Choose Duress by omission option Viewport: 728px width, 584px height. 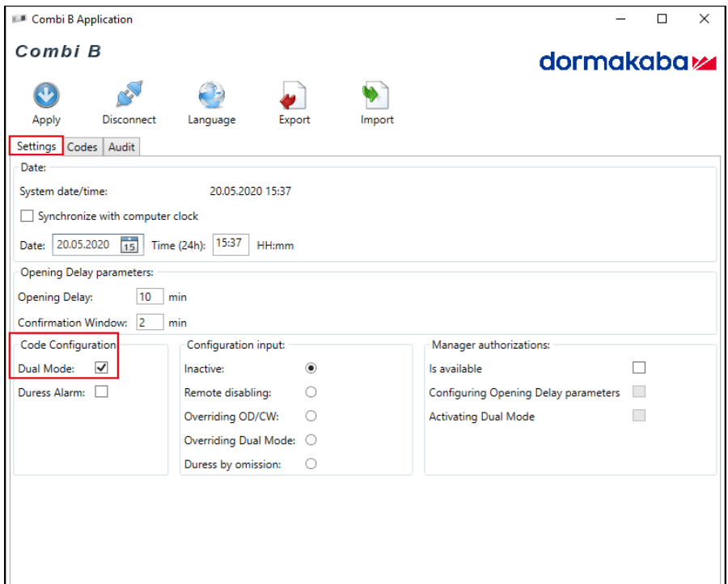point(310,464)
